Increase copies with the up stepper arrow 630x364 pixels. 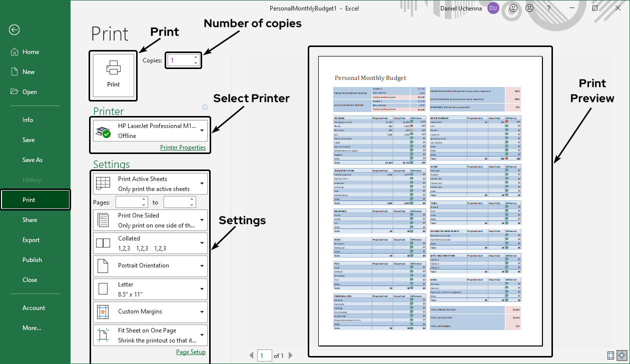(196, 57)
